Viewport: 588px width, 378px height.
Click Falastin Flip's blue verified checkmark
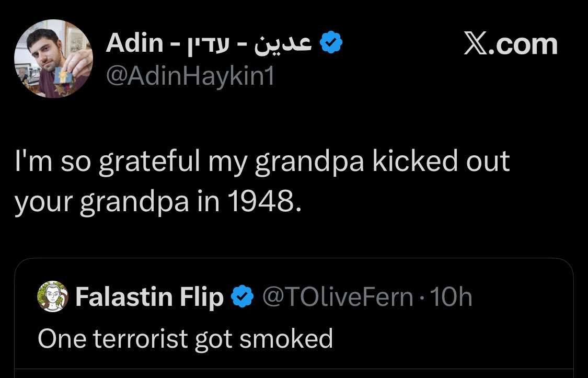pos(243,296)
